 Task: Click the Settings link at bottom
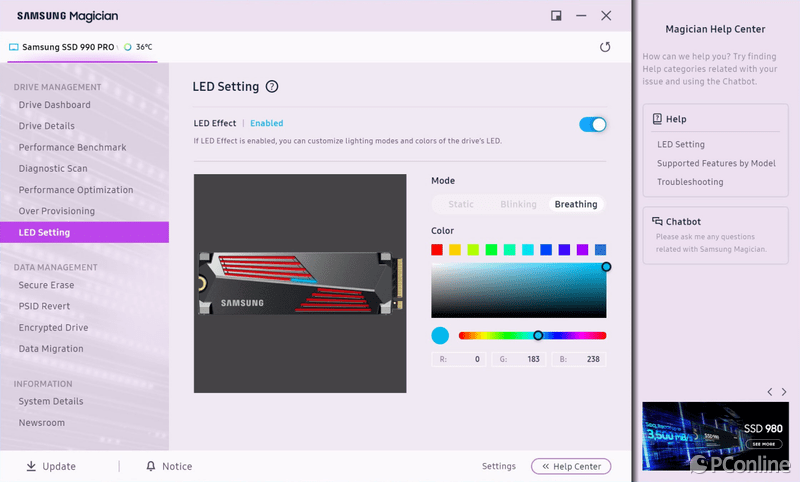498,466
